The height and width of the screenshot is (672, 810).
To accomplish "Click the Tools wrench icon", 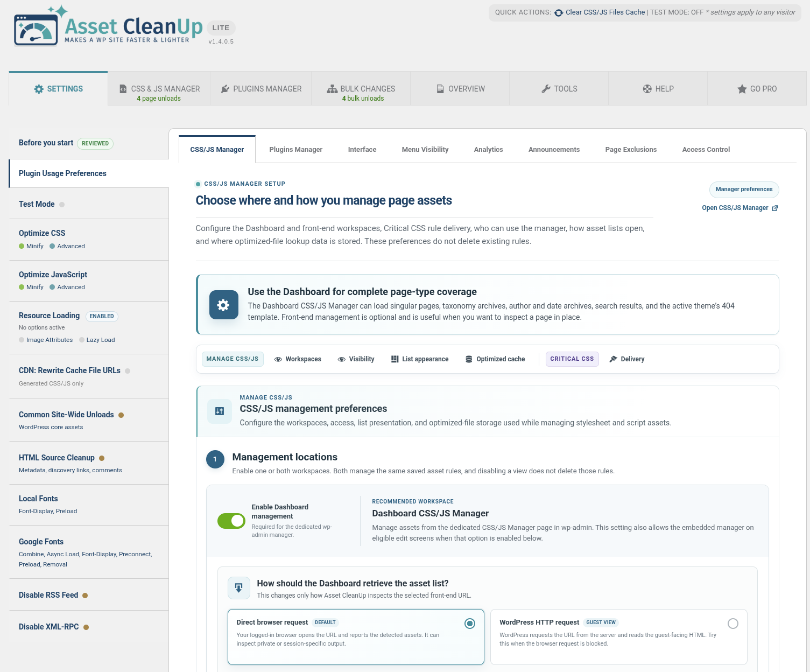I will (x=546, y=89).
